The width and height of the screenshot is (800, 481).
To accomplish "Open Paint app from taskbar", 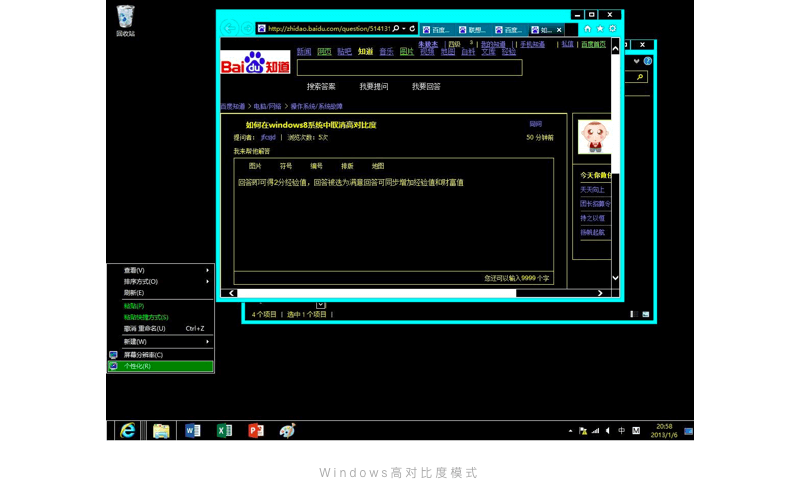I will (x=287, y=431).
